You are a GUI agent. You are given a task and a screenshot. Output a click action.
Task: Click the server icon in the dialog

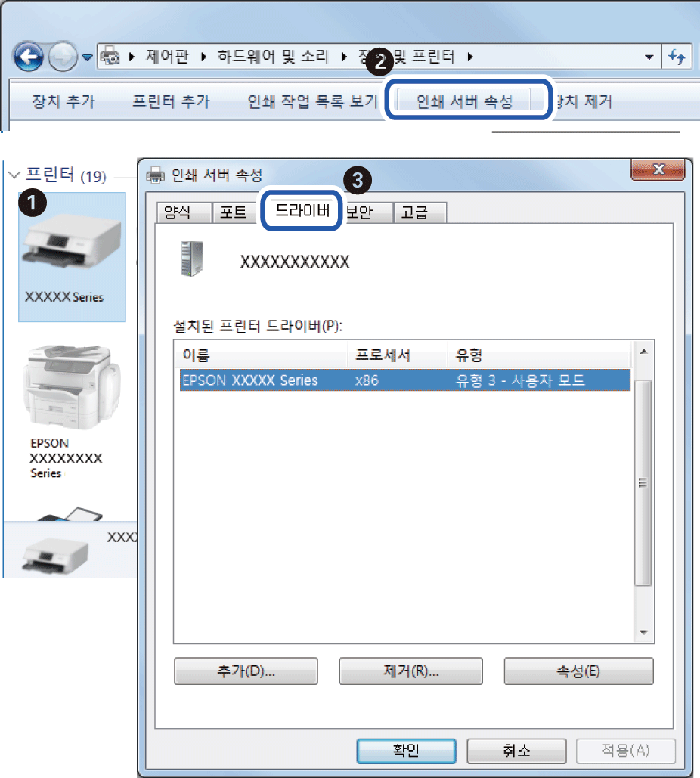point(192,259)
